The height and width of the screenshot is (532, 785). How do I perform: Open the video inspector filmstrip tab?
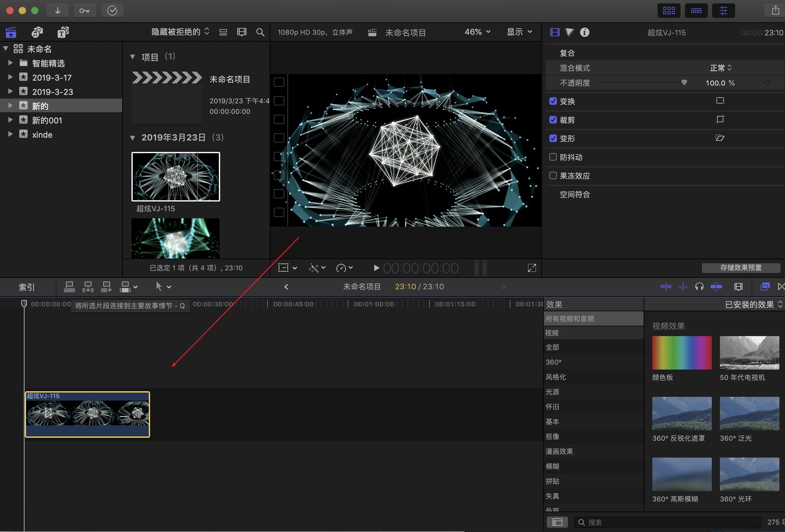pyautogui.click(x=555, y=32)
